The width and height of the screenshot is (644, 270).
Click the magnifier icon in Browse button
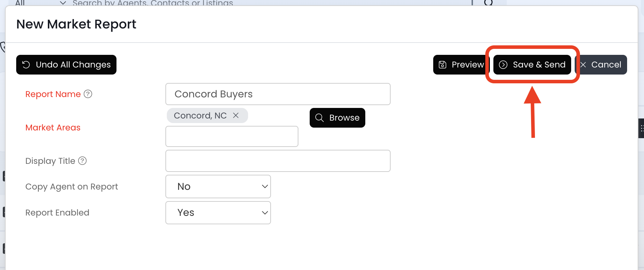coord(319,118)
